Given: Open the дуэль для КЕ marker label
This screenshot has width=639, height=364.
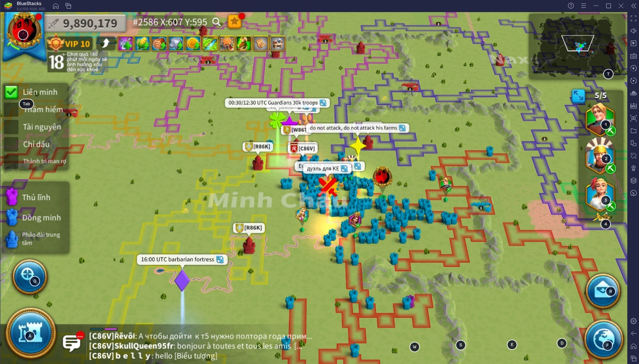Looking at the screenshot, I should click(x=327, y=169).
